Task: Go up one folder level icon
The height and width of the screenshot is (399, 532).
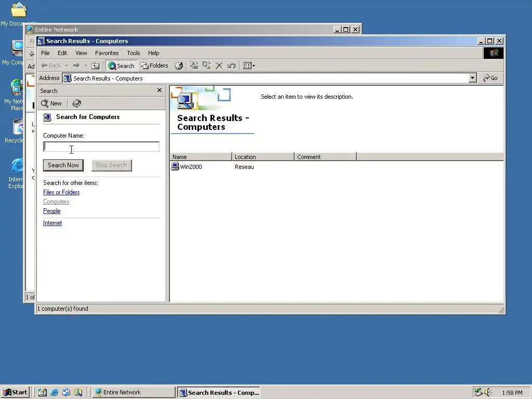Action: [x=96, y=66]
